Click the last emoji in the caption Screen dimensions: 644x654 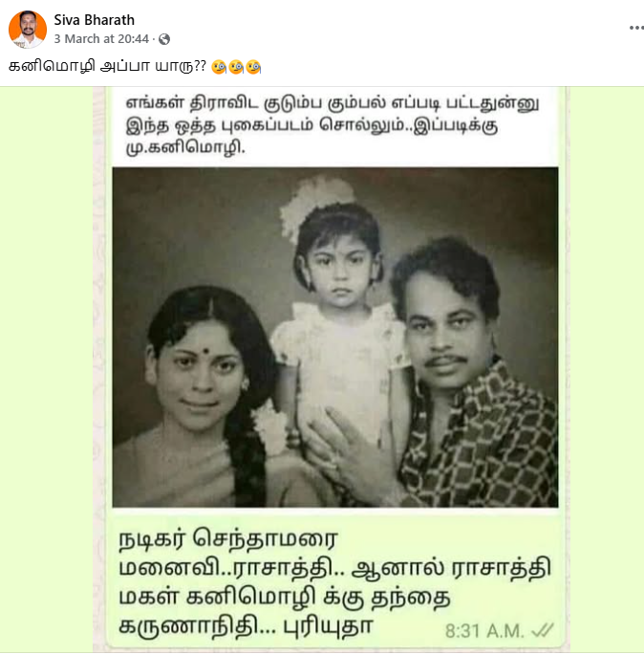point(253,67)
